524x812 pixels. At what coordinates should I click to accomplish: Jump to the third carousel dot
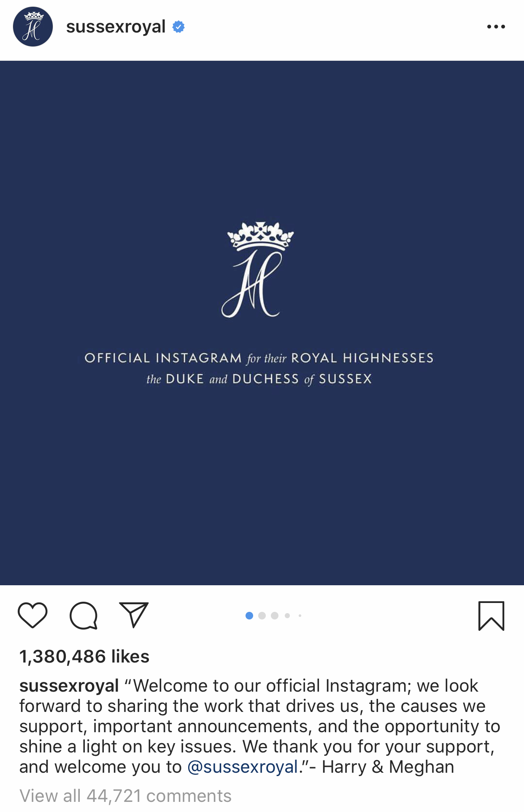coord(275,616)
